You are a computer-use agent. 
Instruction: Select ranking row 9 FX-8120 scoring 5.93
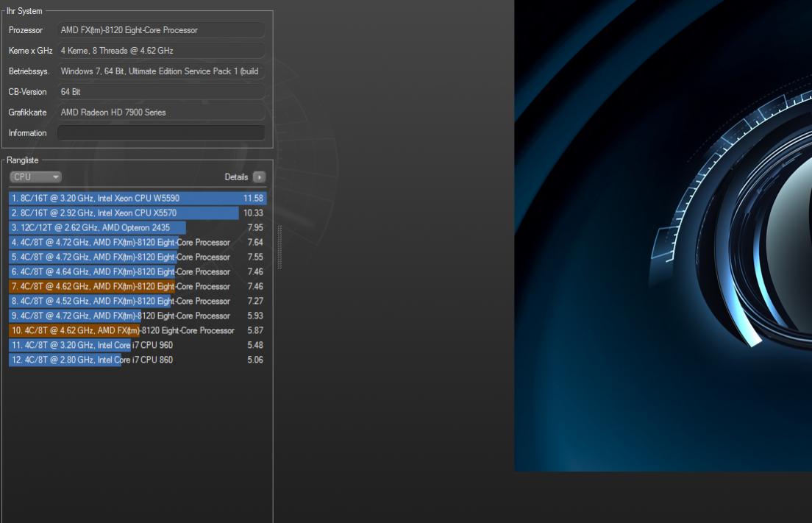click(x=138, y=316)
